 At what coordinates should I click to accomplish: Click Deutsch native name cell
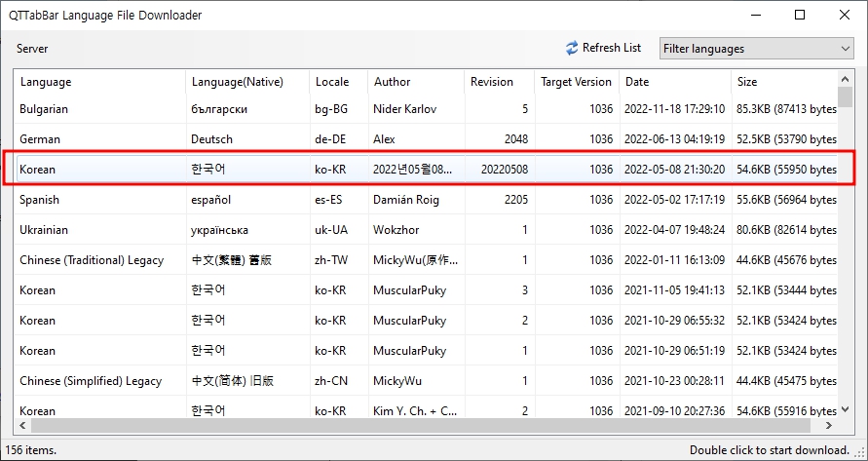(x=211, y=139)
